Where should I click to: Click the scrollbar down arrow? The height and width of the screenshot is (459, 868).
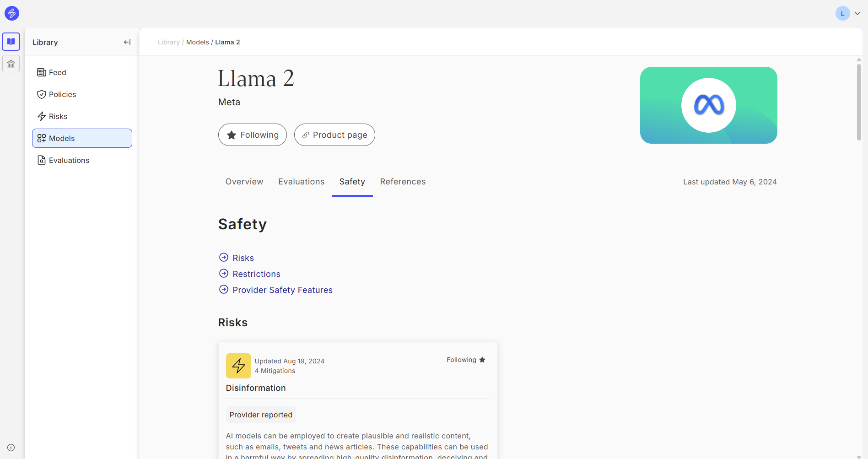pos(859,457)
